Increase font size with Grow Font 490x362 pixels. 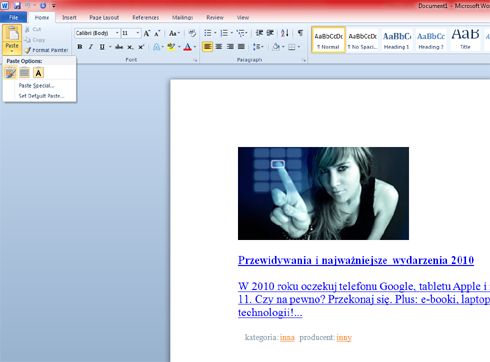point(147,33)
